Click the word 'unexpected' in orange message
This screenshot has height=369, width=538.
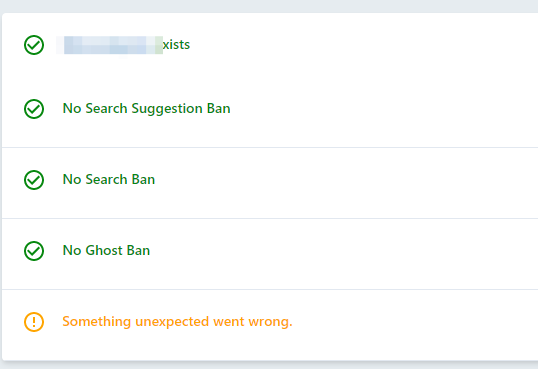[172, 322]
